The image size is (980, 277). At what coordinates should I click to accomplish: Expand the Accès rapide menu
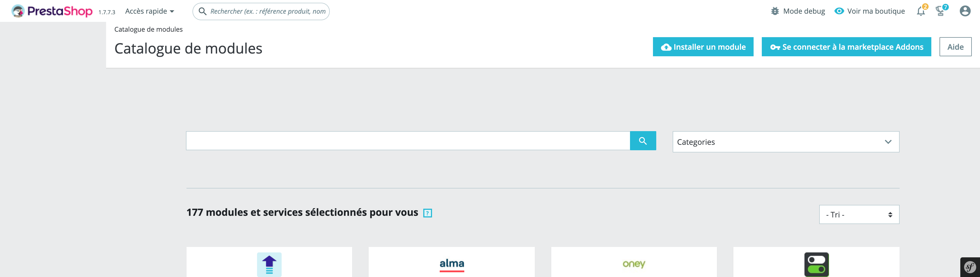pyautogui.click(x=150, y=11)
